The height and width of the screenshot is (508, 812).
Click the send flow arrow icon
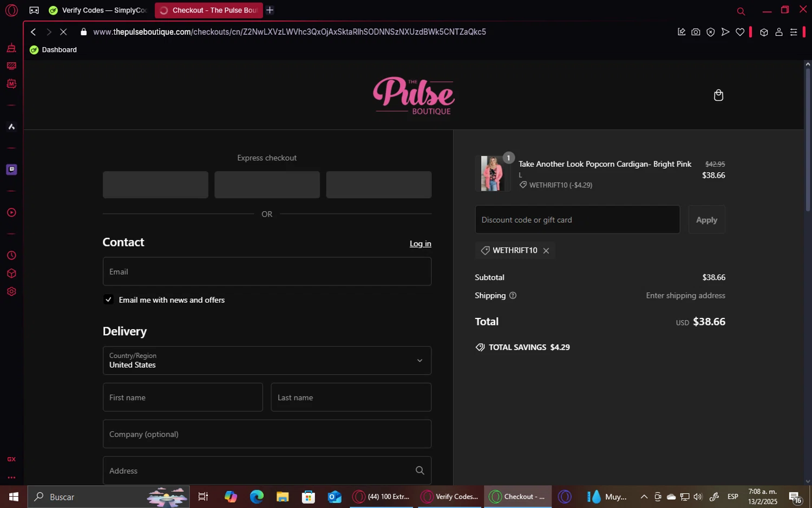(725, 32)
